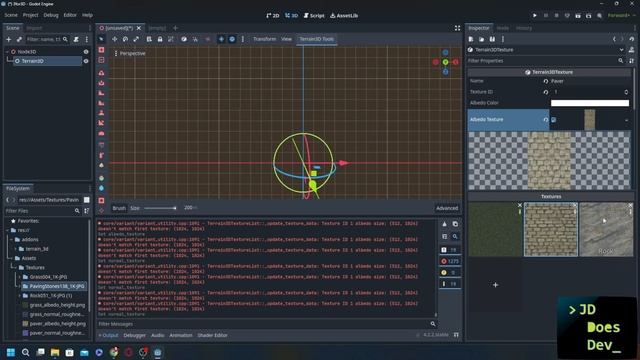Toggle use snap button
The height and width of the screenshot is (360, 640).
pyautogui.click(x=195, y=39)
